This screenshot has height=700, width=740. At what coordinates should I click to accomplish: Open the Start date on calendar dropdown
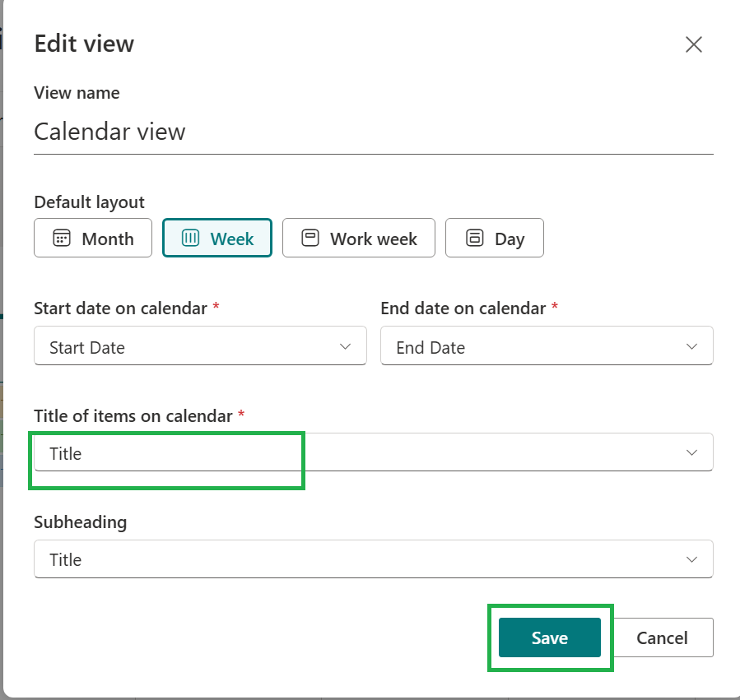pos(200,345)
